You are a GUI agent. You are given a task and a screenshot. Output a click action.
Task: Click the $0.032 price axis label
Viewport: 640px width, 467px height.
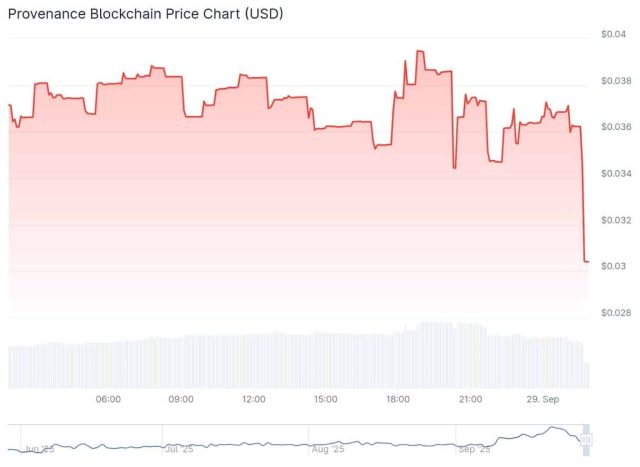click(615, 220)
